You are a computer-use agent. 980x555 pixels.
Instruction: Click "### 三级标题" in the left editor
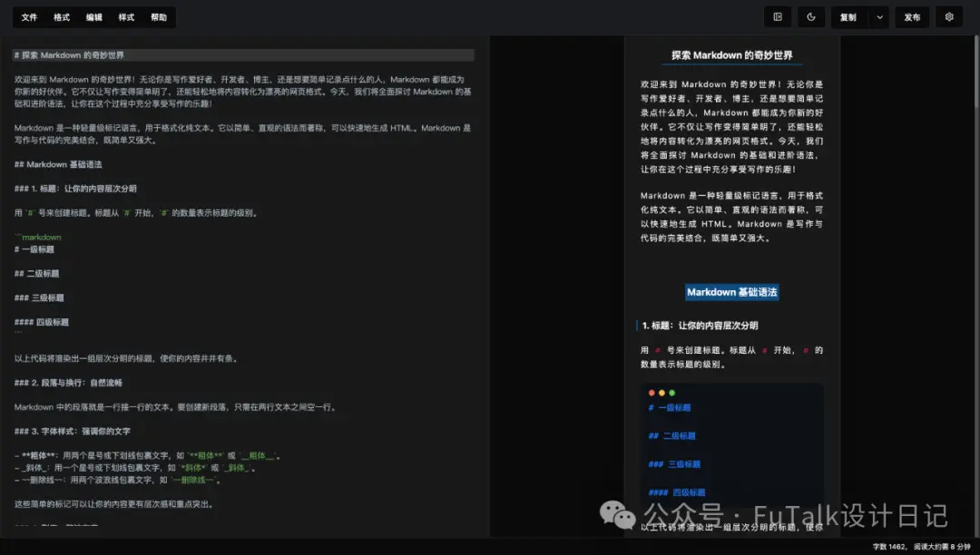39,297
